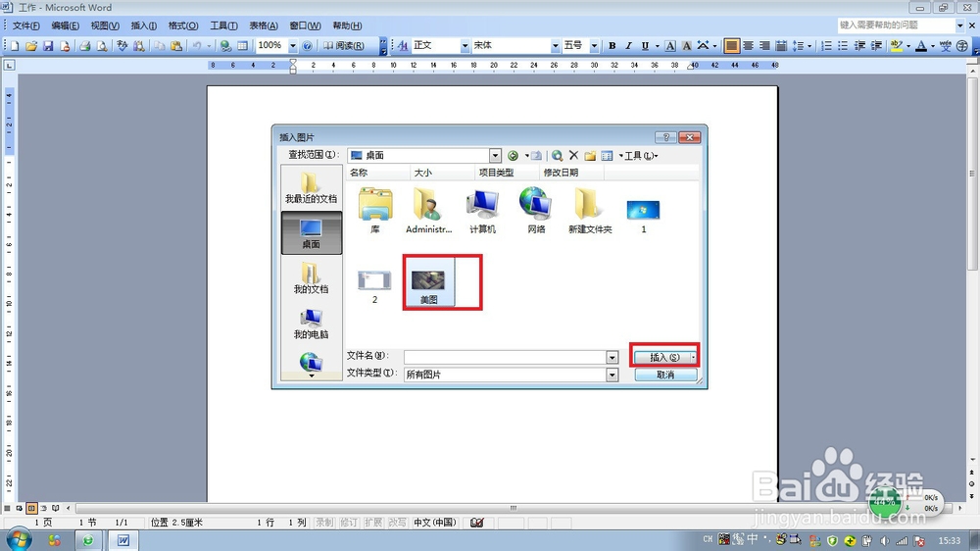Screen dimensions: 980x551
Task: Open Word Help question mark icon
Action: [x=307, y=46]
